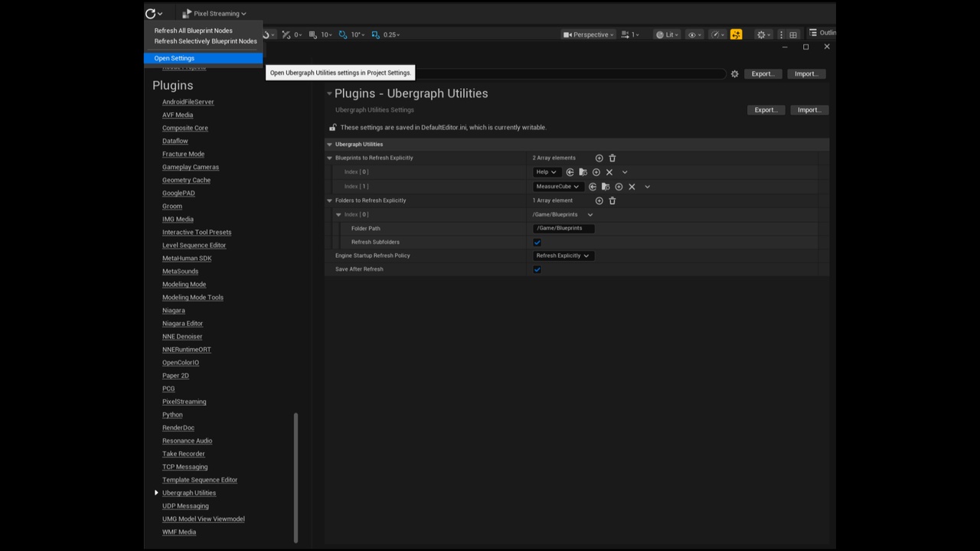Select Ubergraph Utilities in plugin list
The image size is (980, 551).
click(188, 493)
